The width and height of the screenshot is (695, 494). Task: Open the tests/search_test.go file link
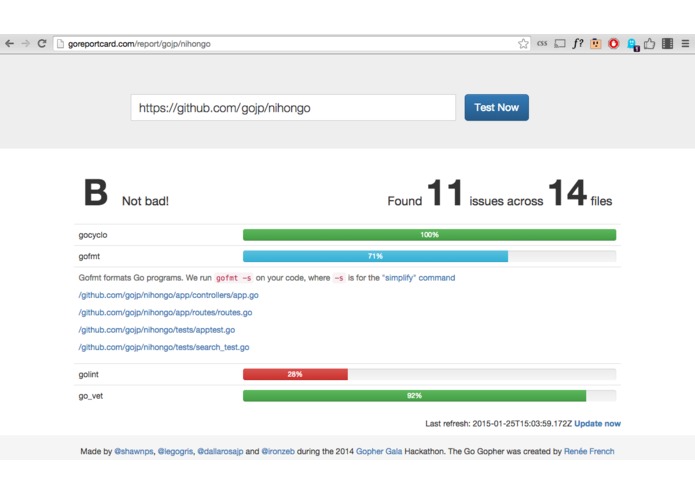click(164, 347)
